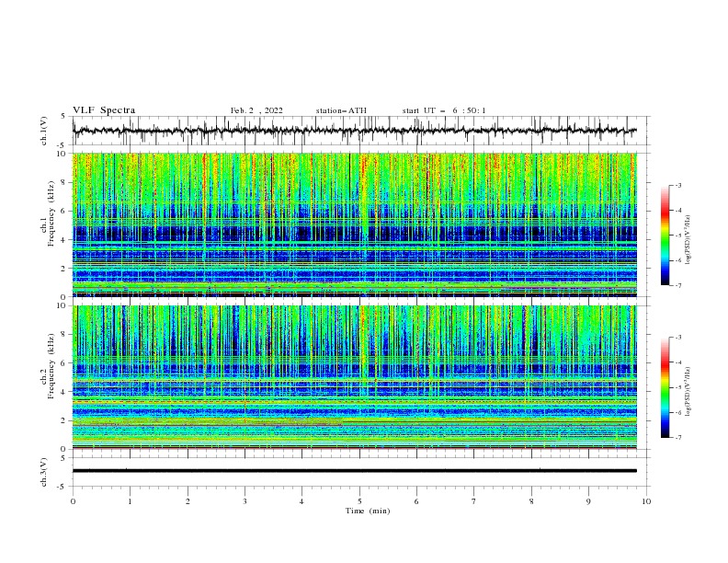728x563 pixels.
Task: Click time axis tick label '5'
Action: 359,501
